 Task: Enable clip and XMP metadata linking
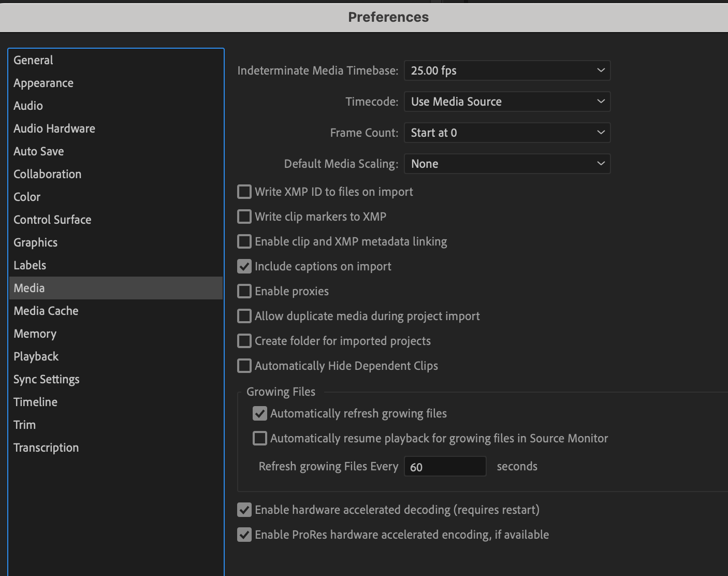pos(244,241)
